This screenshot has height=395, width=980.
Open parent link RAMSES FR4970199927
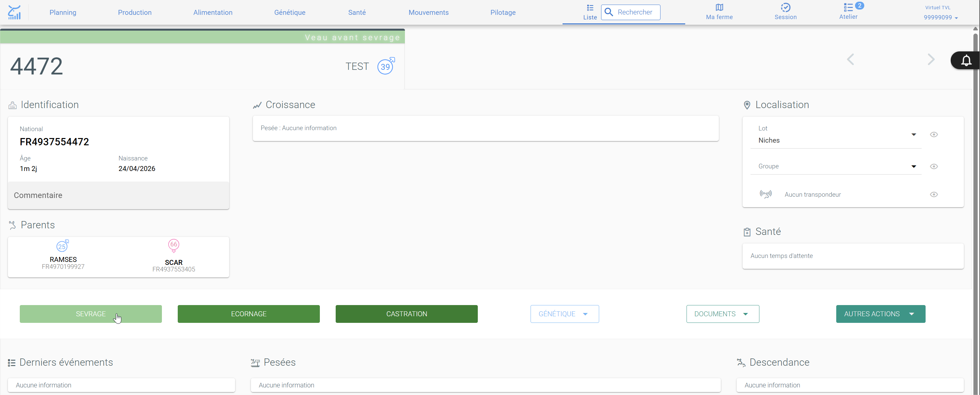point(63,263)
